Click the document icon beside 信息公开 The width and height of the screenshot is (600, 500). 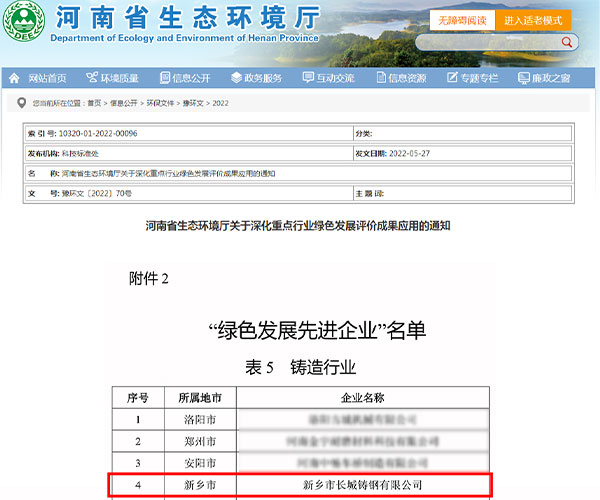point(164,78)
